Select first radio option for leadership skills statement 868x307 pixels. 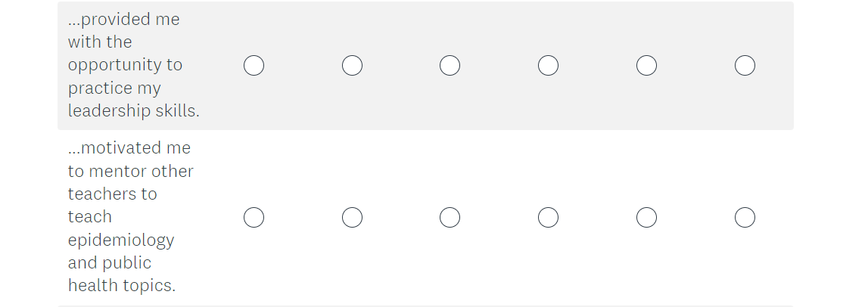(x=254, y=66)
